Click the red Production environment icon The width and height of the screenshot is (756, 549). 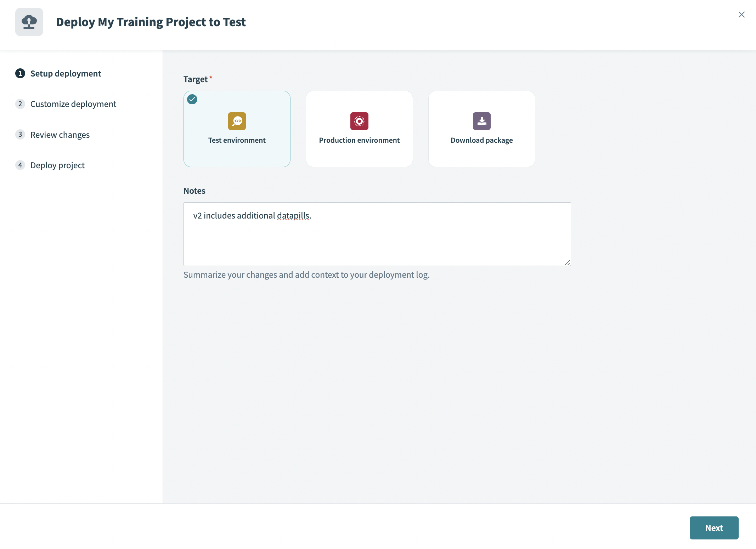359,121
